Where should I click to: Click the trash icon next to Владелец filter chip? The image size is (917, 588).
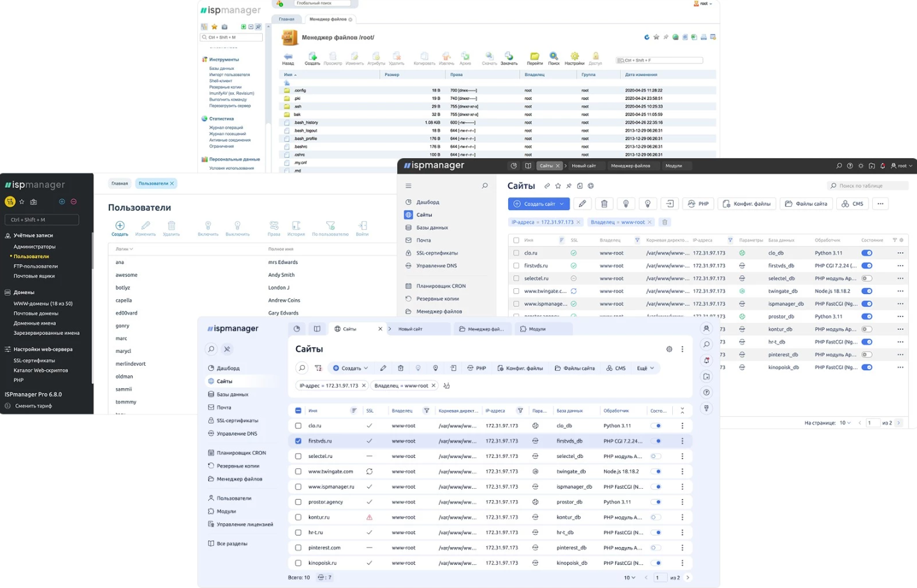pyautogui.click(x=665, y=222)
